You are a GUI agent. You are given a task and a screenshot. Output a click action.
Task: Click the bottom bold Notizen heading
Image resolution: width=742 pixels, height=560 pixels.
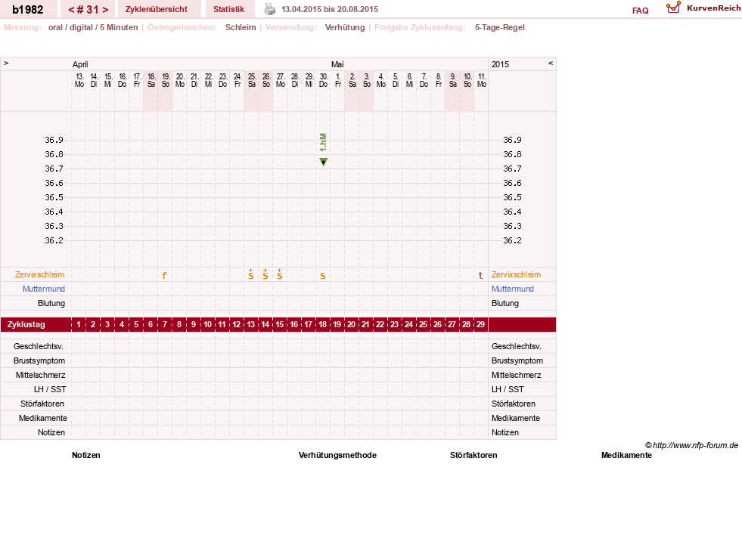86,455
